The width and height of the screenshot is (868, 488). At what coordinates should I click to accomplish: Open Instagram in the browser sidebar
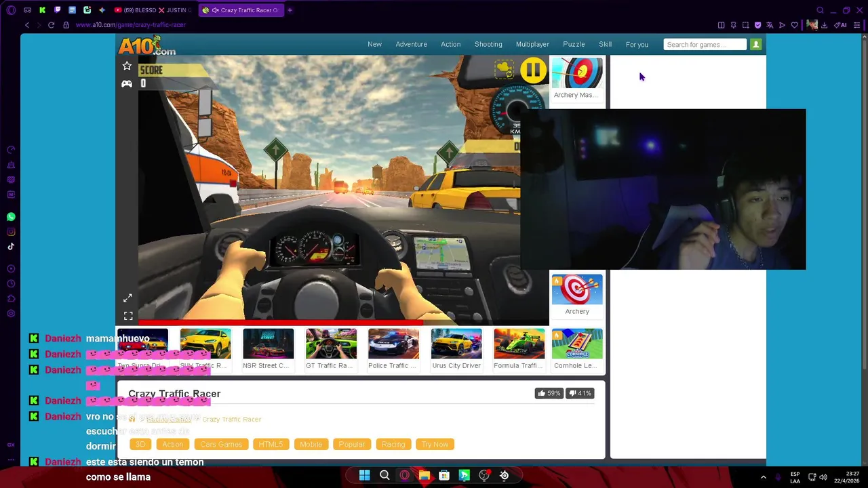coord(11,232)
